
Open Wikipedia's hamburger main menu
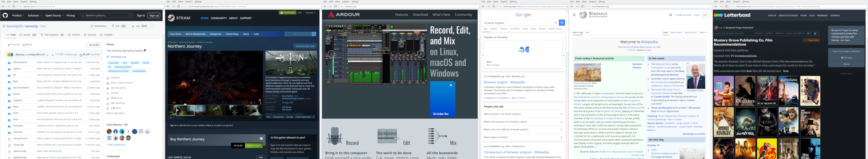(x=574, y=15)
